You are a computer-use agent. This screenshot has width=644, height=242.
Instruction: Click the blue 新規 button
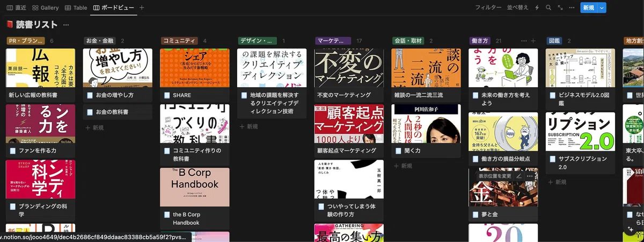[x=589, y=8]
